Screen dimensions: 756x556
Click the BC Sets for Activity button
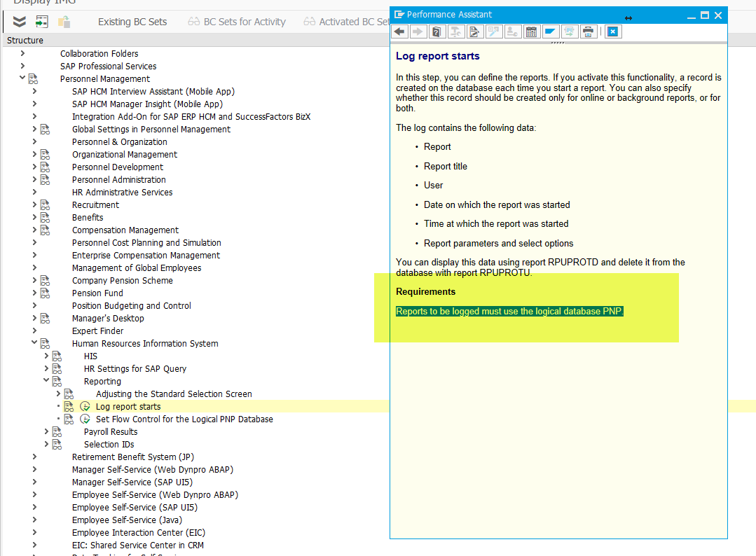click(x=237, y=22)
